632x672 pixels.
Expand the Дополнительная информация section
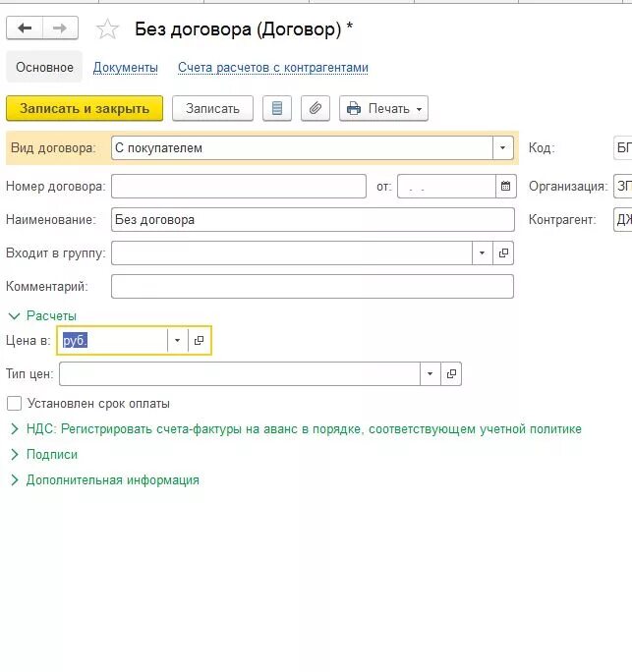[x=104, y=480]
